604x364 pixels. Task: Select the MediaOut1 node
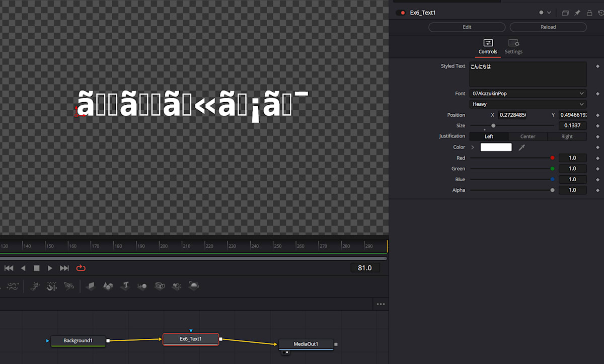pyautogui.click(x=306, y=344)
